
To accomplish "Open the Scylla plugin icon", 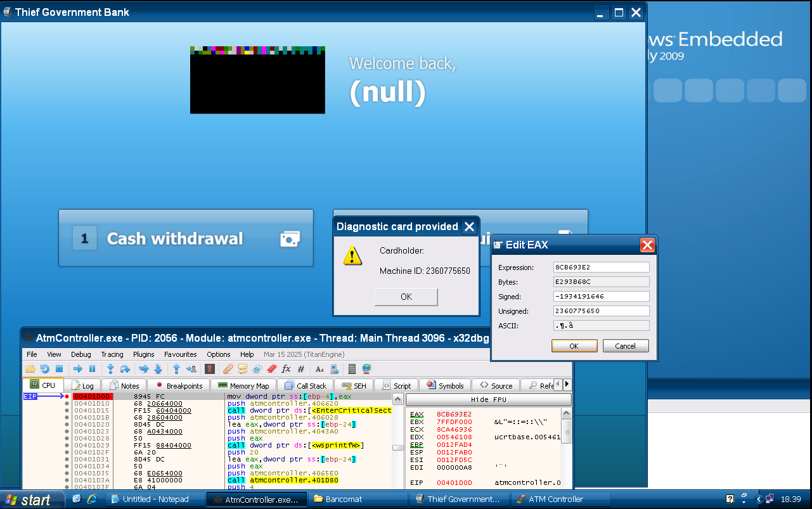I will click(x=209, y=368).
